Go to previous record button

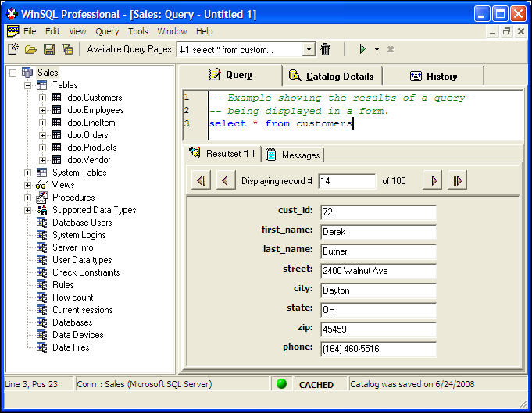pos(225,180)
